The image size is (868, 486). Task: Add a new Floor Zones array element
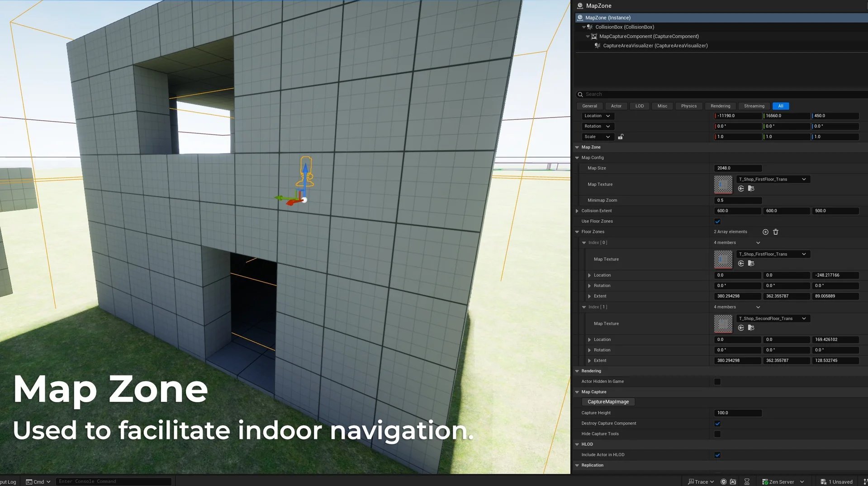765,231
